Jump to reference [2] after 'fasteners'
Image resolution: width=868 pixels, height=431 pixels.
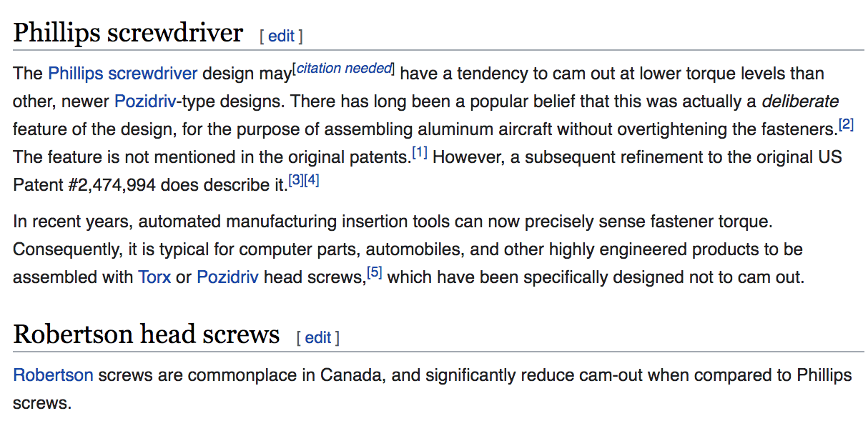tap(846, 124)
